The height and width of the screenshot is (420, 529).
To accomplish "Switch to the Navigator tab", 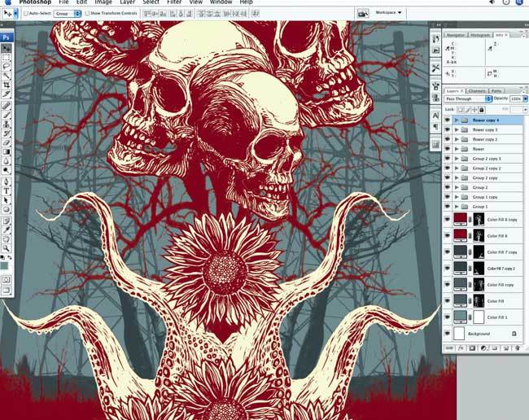I will coord(456,35).
